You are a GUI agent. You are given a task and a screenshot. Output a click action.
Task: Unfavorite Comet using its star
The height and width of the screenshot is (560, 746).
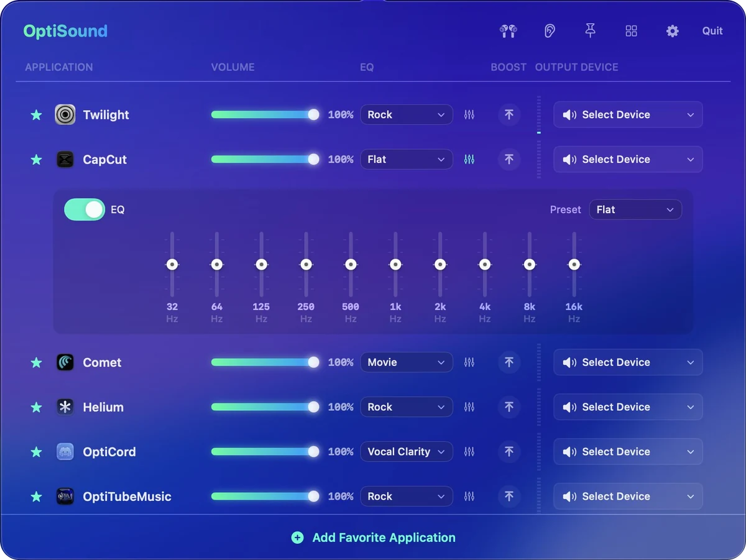click(37, 362)
